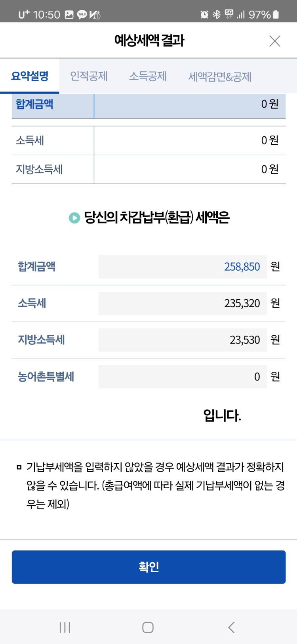Viewport: 297px width, 644px height.
Task: Tap the 소득세 field showing 235,320
Action: 183,303
